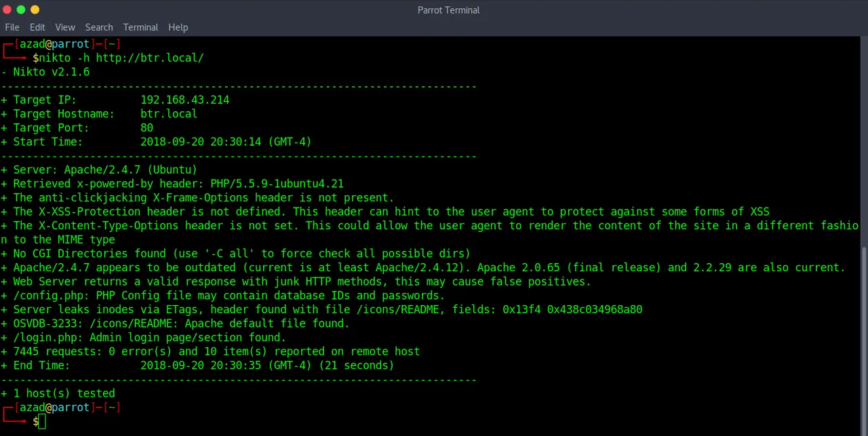Click the /login.php admin login line
Image resolution: width=868 pixels, height=436 pixels.
143,337
